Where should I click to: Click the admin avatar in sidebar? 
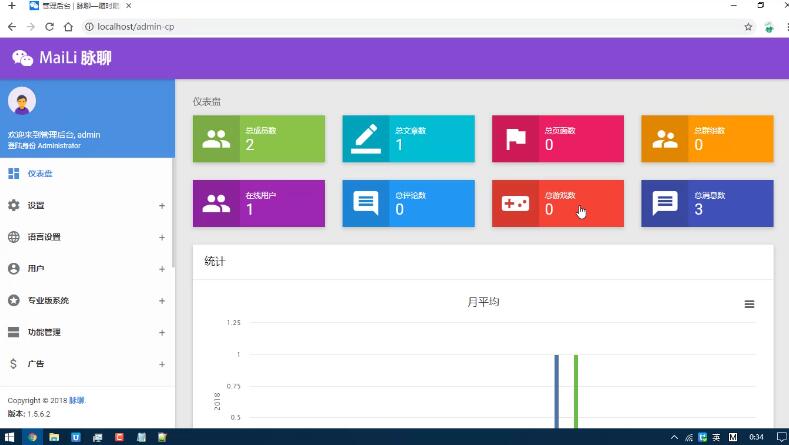point(22,101)
